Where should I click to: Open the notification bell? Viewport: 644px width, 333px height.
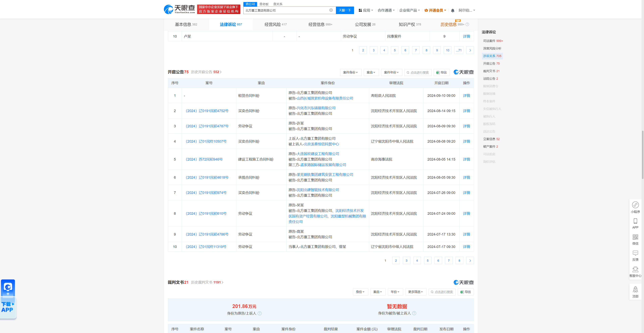(452, 11)
